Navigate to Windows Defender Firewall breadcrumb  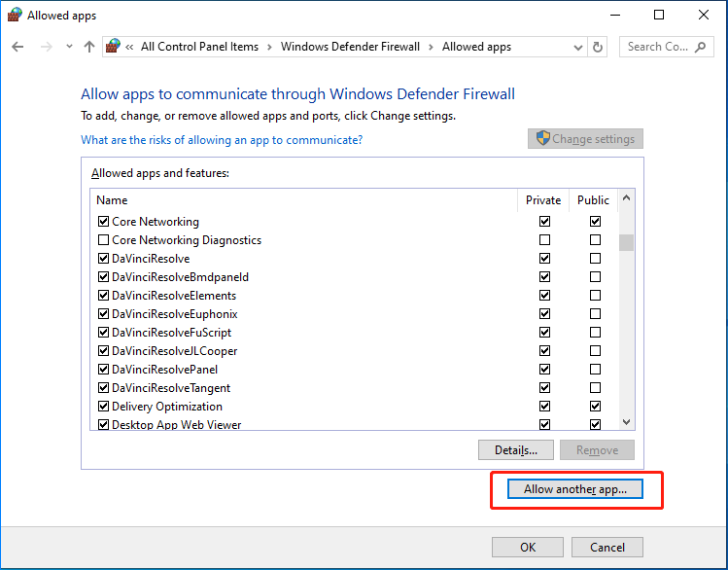(350, 47)
